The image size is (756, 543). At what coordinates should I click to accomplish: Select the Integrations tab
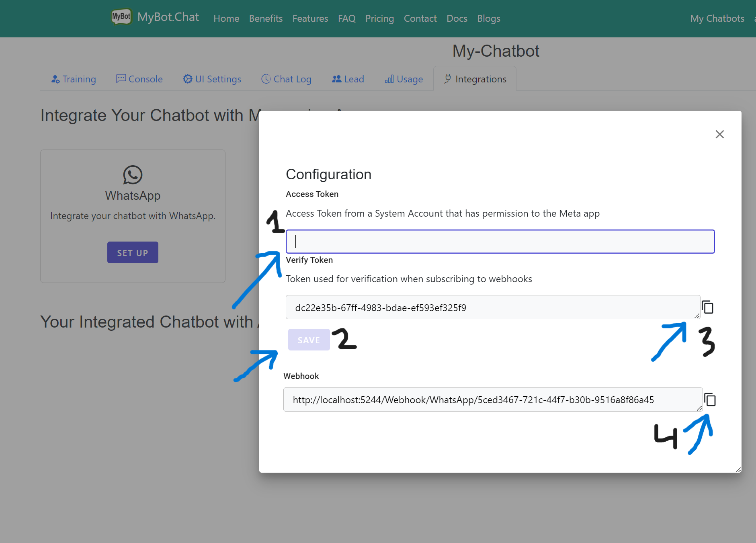tap(475, 79)
